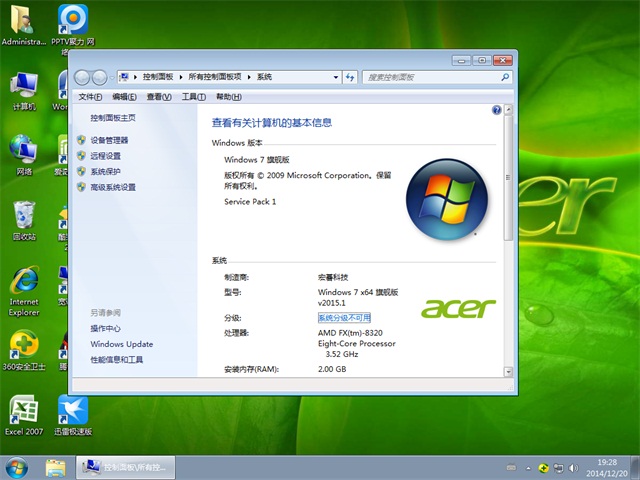The image size is (640, 480).
Task: Open the help question mark icon
Action: click(x=497, y=110)
